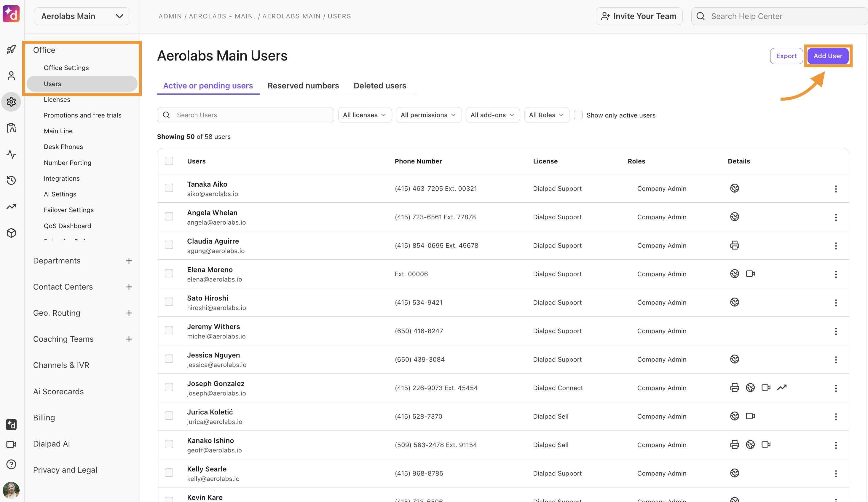Screen dimensions: 868x502
Task: Open the history clock icon in left rail
Action: click(x=11, y=180)
